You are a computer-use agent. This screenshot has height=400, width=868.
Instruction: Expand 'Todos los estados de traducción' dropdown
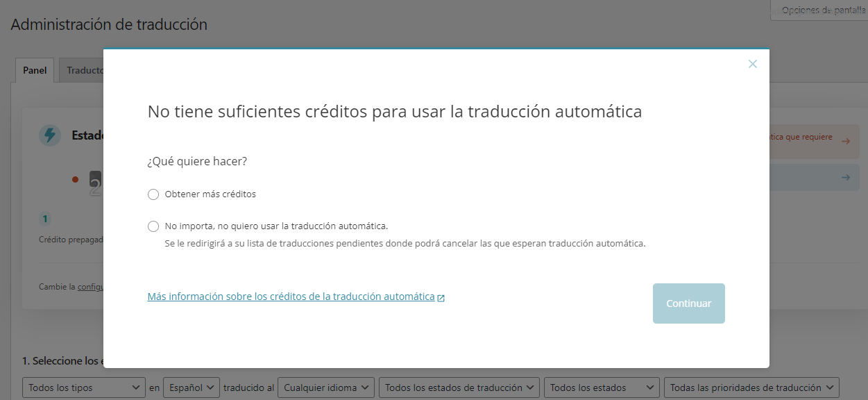[459, 387]
